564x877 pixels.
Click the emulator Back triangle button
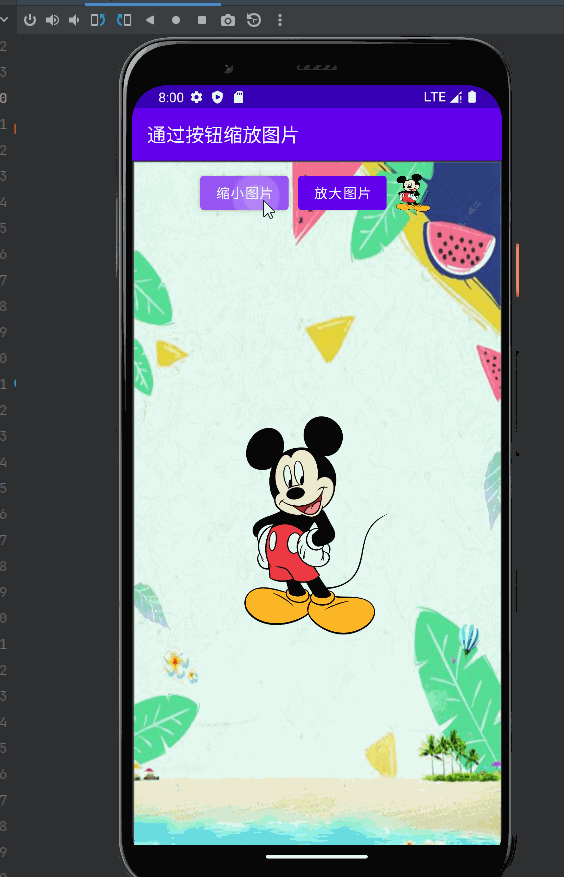point(149,21)
